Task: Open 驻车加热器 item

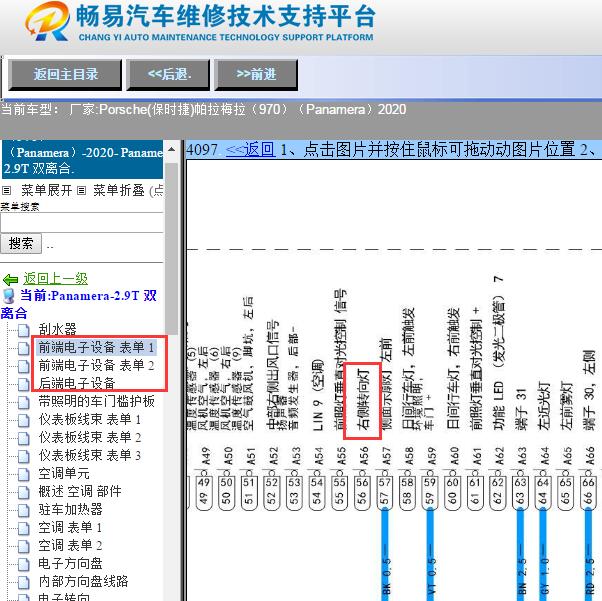Action: 70,510
